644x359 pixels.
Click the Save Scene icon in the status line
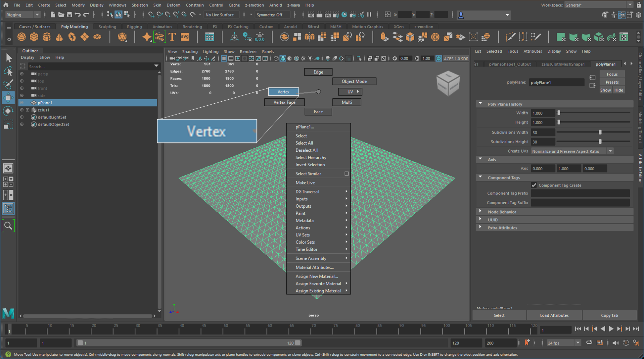(69, 15)
